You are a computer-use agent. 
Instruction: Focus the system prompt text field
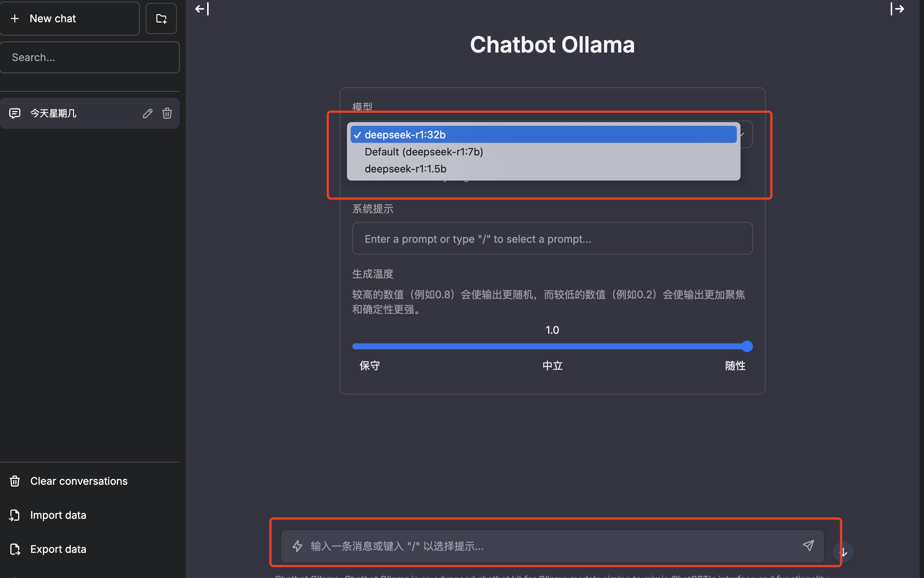(x=552, y=239)
